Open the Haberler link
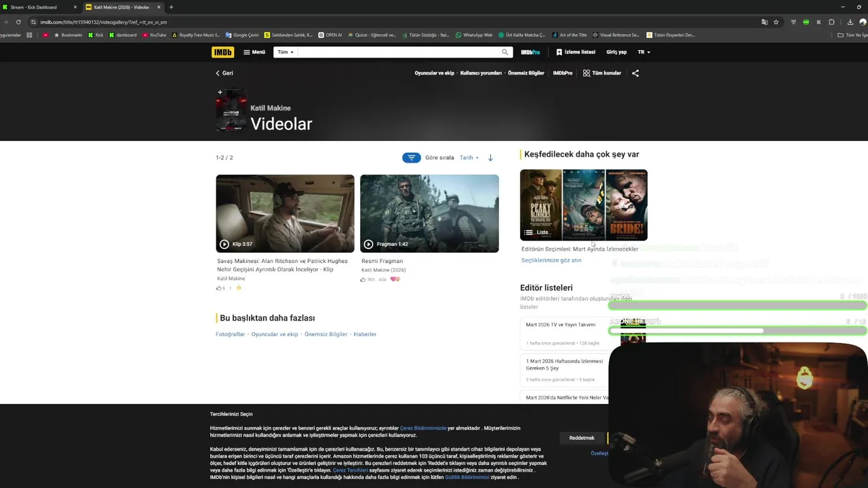The image size is (868, 488). click(365, 334)
